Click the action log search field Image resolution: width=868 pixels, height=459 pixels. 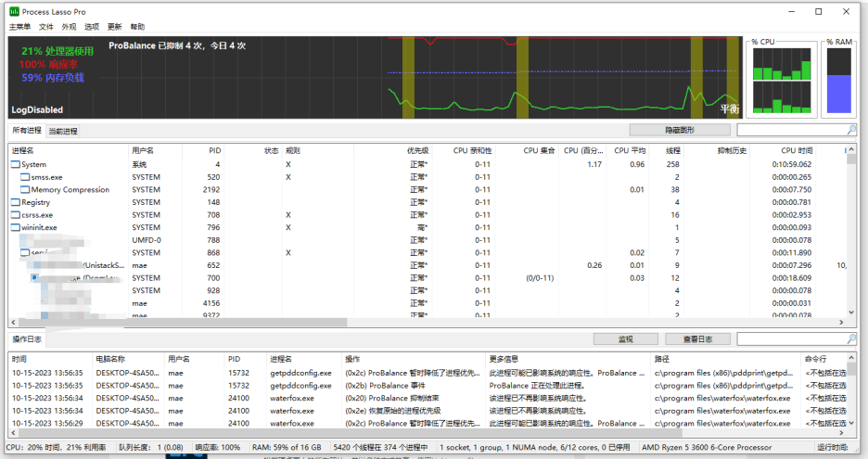tap(792, 338)
